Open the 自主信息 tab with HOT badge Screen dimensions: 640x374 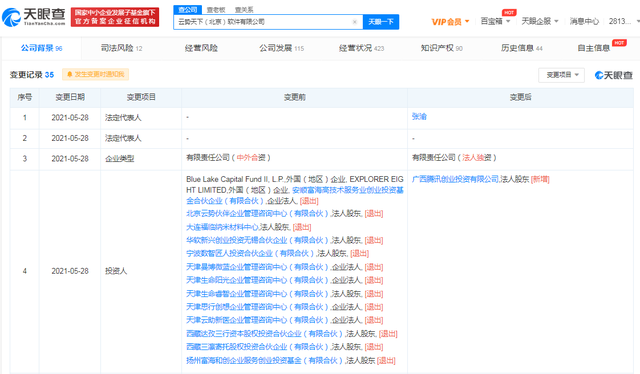593,48
